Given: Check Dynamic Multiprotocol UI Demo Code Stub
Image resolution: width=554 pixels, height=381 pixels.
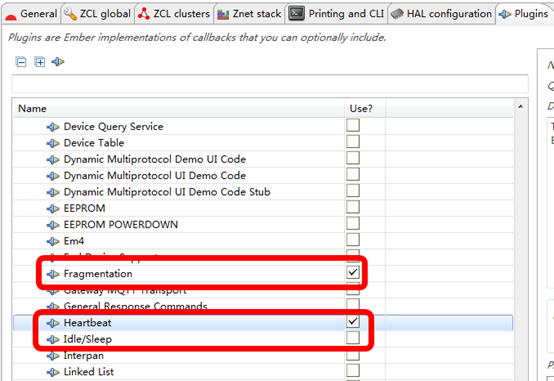Looking at the screenshot, I should (353, 191).
